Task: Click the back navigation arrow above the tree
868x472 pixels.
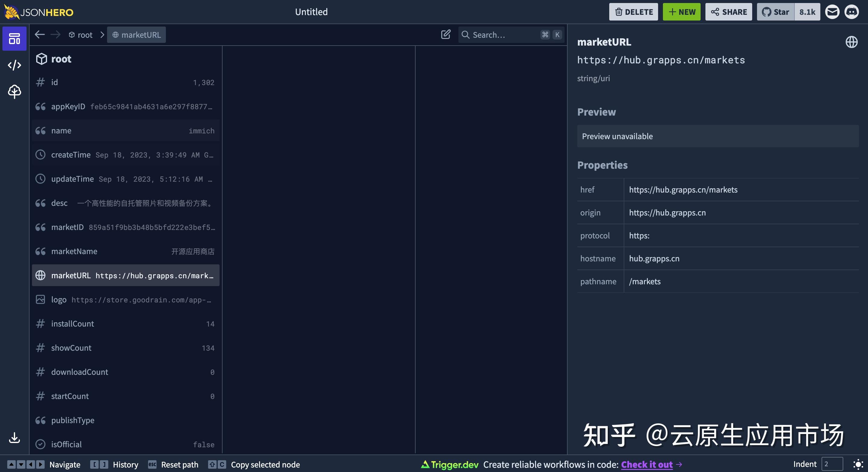Action: point(40,34)
